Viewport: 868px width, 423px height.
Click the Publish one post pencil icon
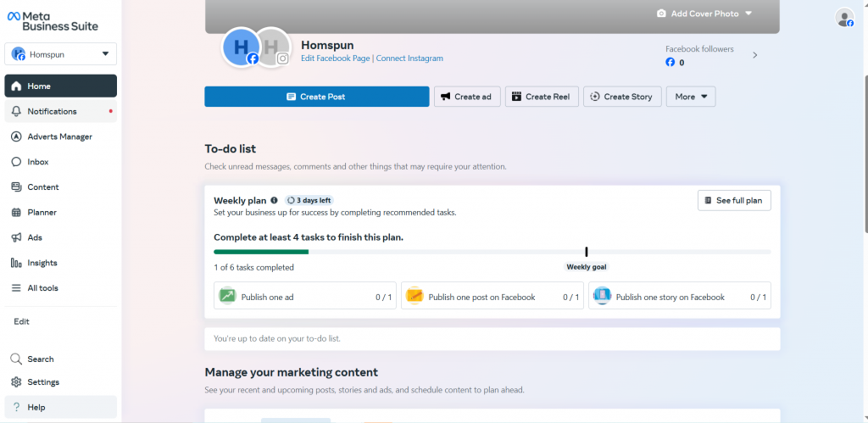click(415, 296)
